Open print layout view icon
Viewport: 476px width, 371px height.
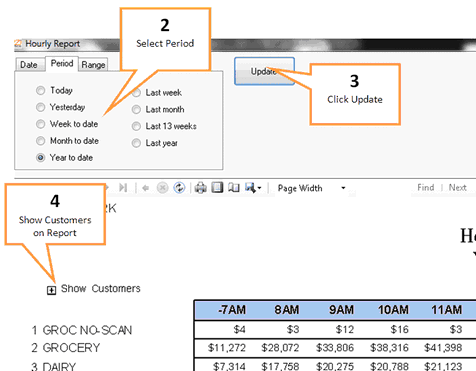tap(217, 188)
